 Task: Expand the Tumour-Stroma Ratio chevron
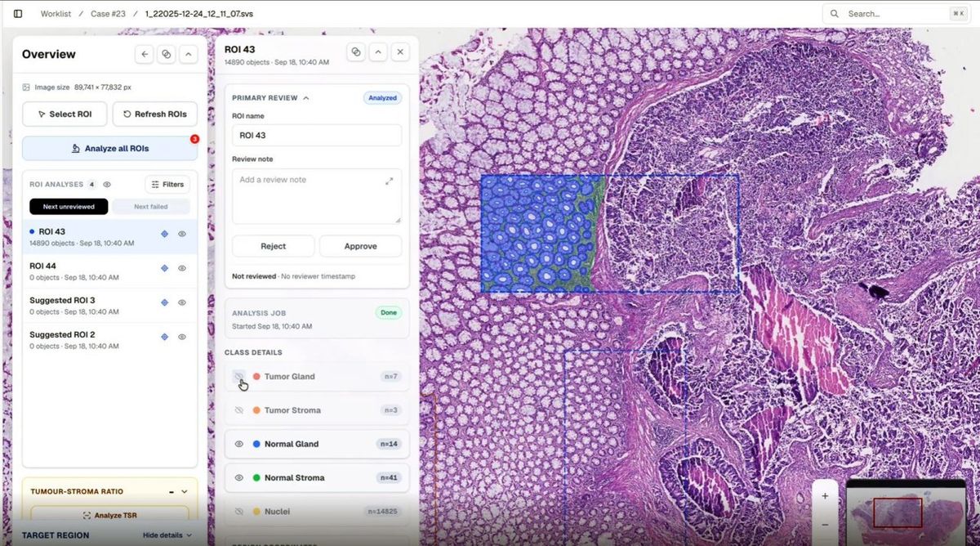coord(185,492)
